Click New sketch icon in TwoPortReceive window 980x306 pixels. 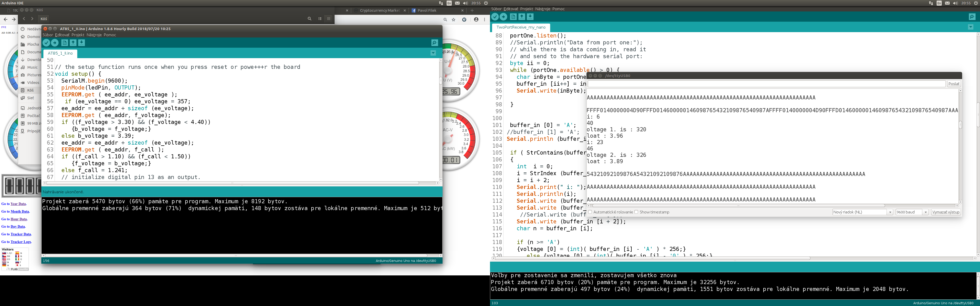pyautogui.click(x=513, y=17)
